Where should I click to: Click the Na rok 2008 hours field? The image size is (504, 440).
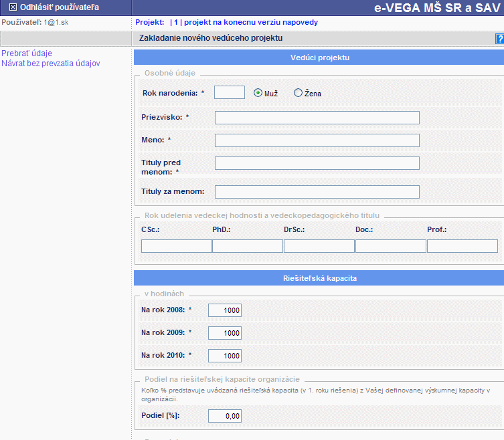coord(224,310)
